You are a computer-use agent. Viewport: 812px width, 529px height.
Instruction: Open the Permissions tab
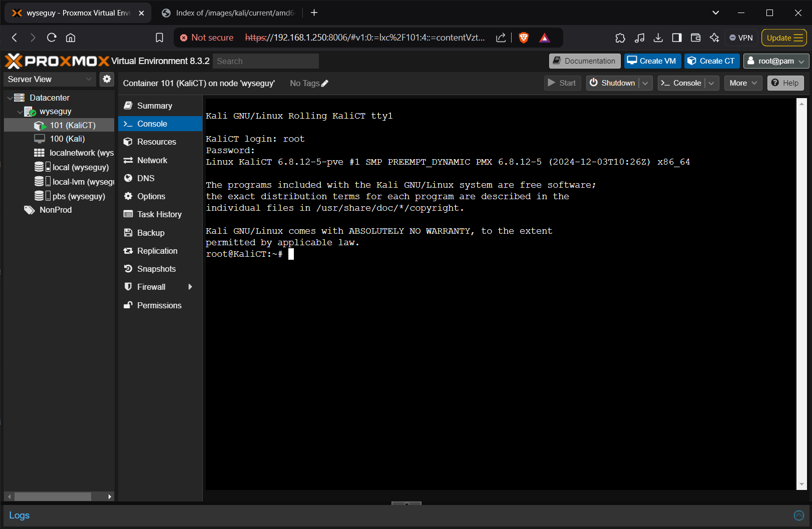(160, 305)
